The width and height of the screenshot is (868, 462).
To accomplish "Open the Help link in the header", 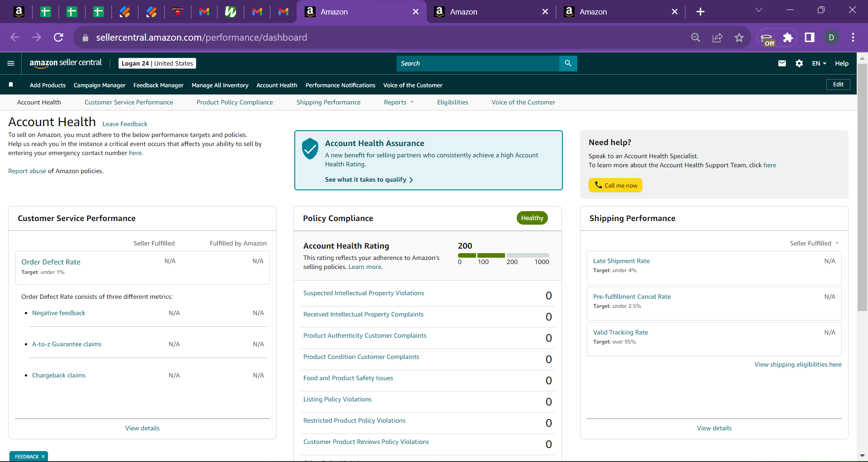I will click(x=842, y=63).
